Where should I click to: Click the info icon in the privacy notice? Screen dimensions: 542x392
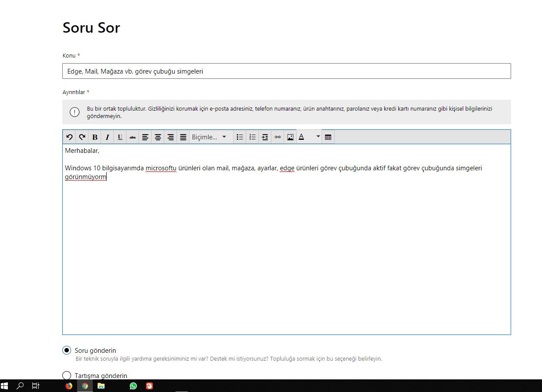pos(75,112)
